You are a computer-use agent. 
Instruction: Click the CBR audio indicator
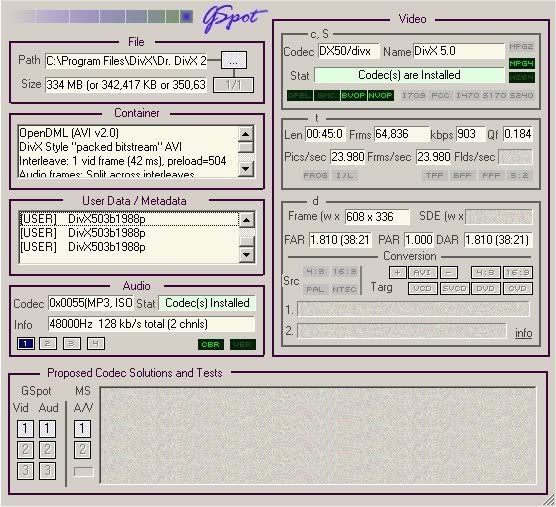(x=211, y=345)
